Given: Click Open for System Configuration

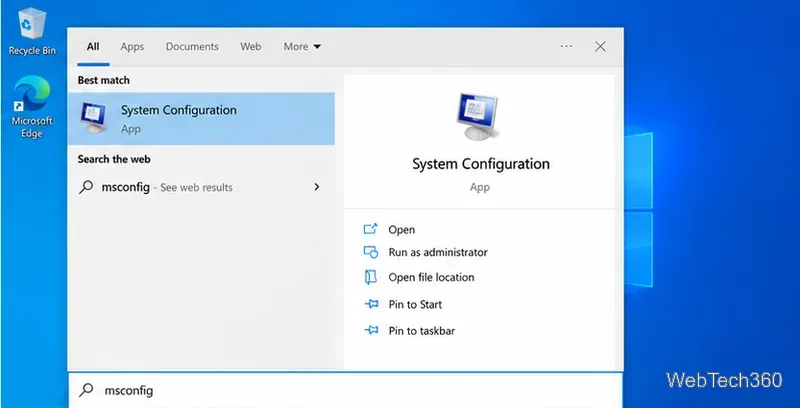Looking at the screenshot, I should coord(402,230).
